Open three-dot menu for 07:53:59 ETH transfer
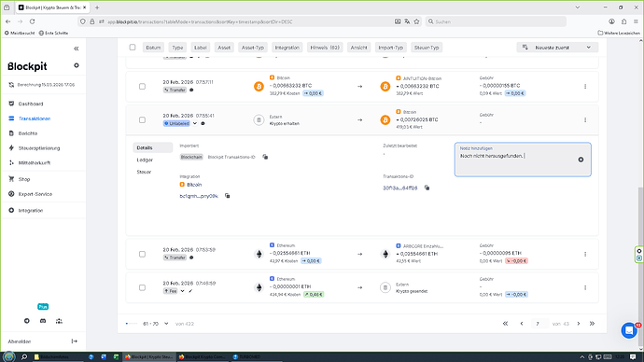 (585, 254)
